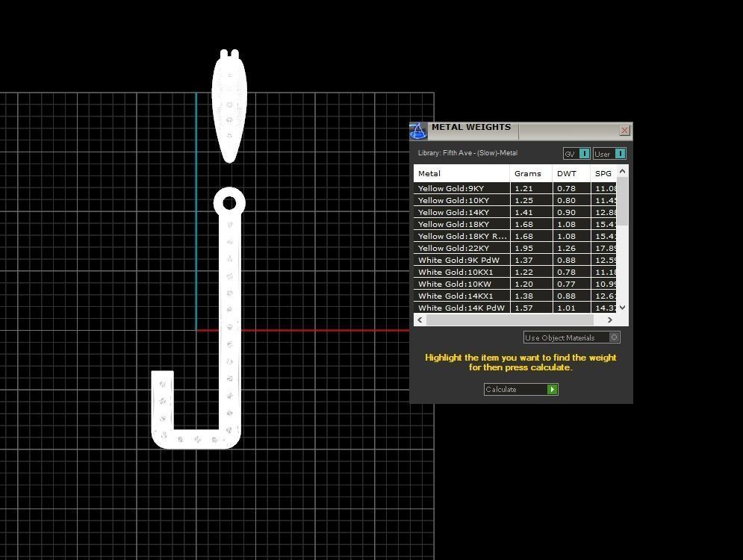This screenshot has height=560, width=743.
Task: Select the White Gold:10KX1 row
Action: 514,272
